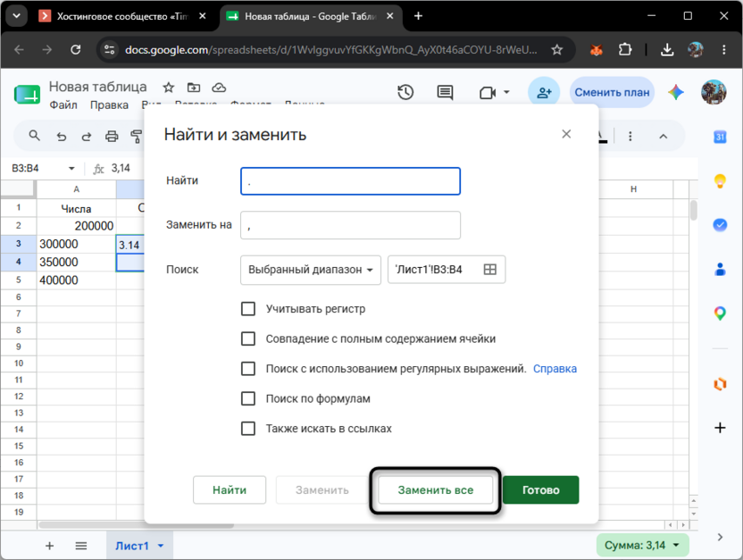Redo action using toolbar arrow
Image resolution: width=743 pixels, height=560 pixels.
coord(87,137)
